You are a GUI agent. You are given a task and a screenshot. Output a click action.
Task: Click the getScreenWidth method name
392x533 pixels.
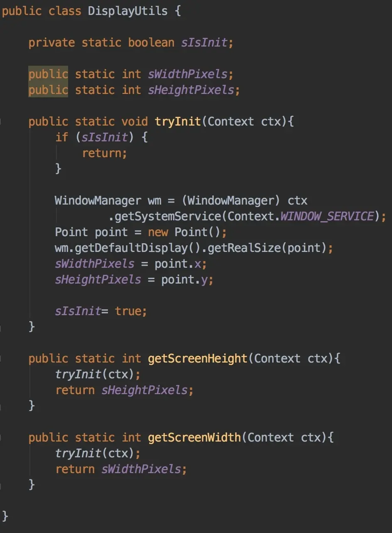(x=194, y=437)
